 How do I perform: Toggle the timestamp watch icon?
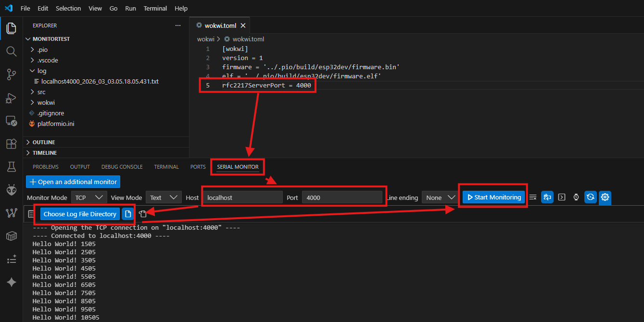click(x=576, y=197)
